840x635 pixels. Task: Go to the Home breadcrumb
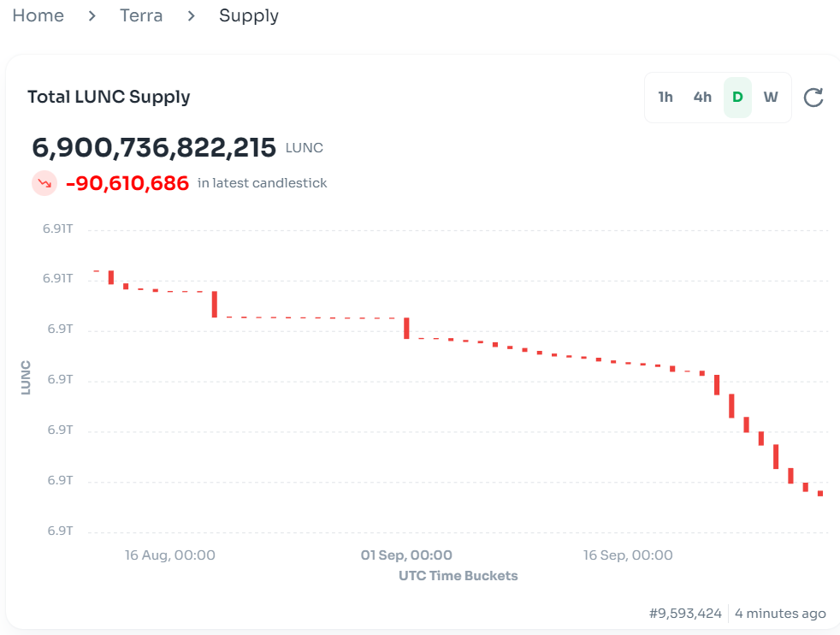(x=38, y=16)
